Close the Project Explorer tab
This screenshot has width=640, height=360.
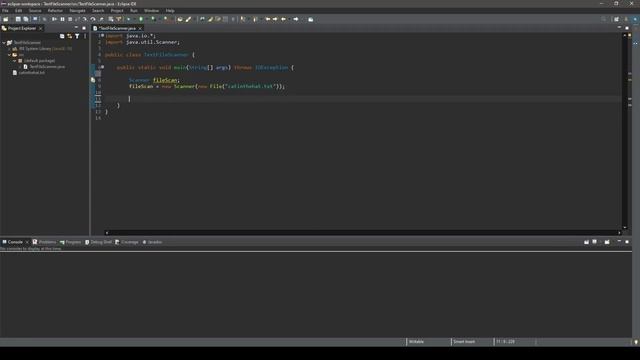40,29
